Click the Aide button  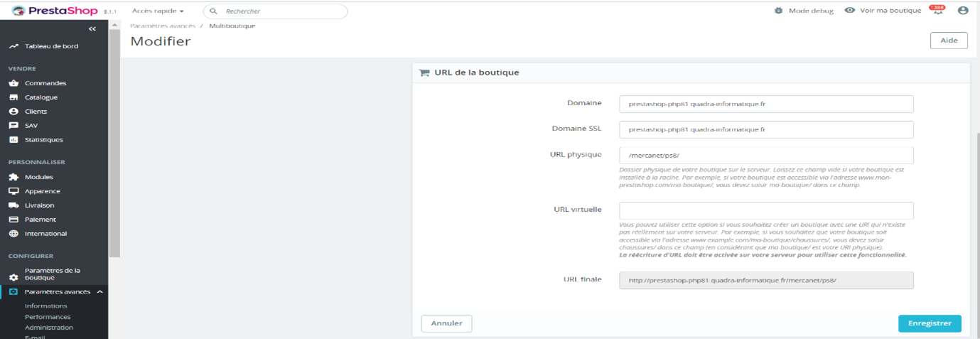pyautogui.click(x=949, y=41)
